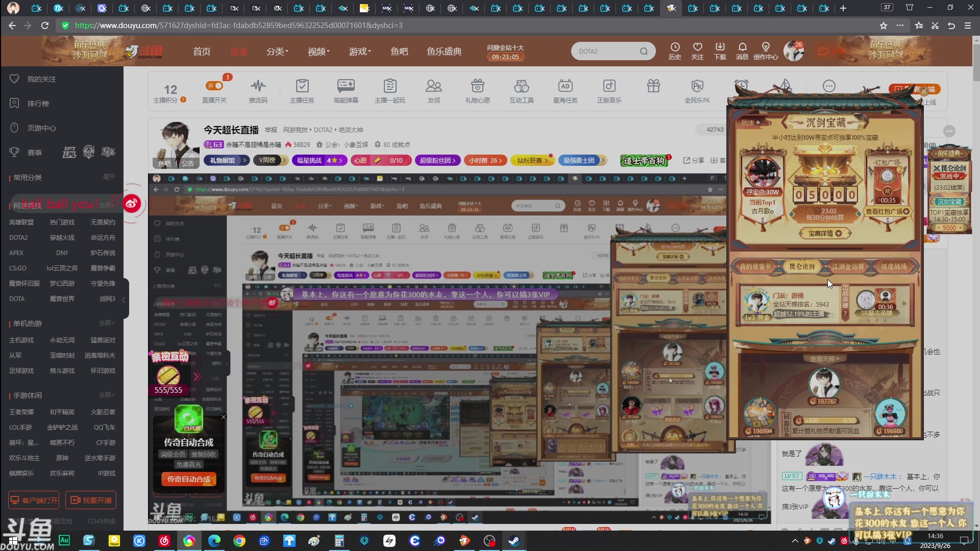Open the 正版音乐 licensed music tool
This screenshot has width=980, height=551.
click(609, 91)
